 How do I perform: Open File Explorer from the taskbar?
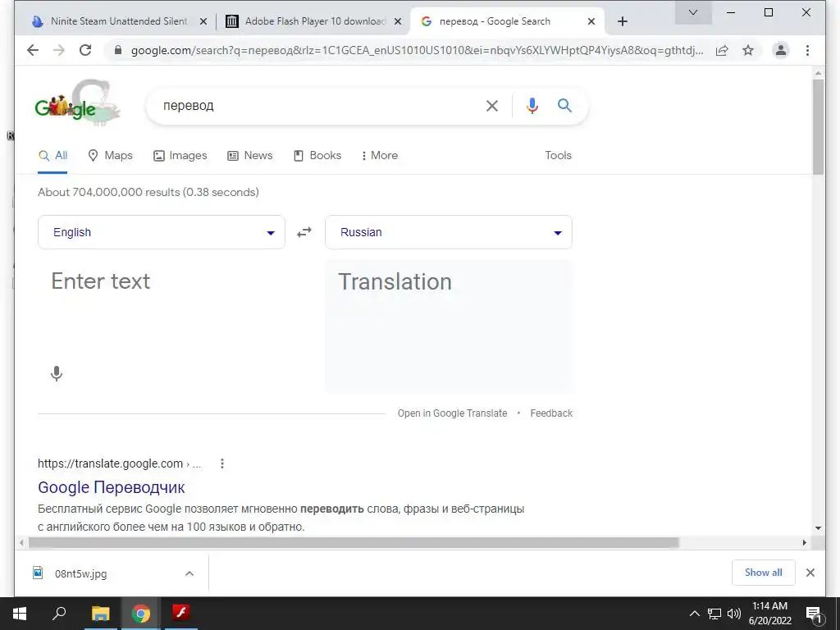(100, 614)
